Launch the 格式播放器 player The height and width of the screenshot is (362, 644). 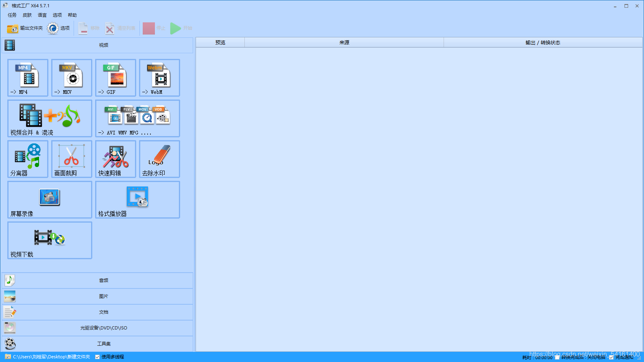137,199
